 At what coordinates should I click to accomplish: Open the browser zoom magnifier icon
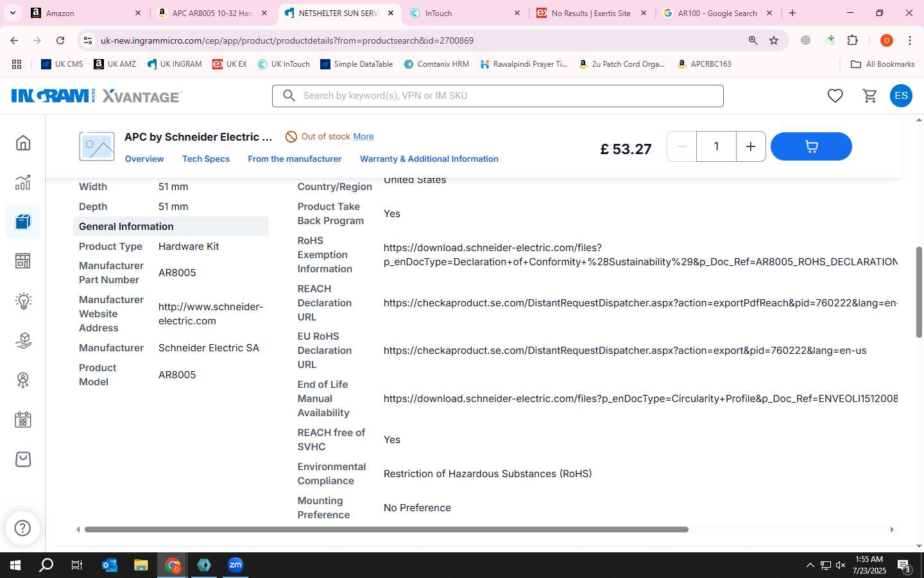(x=753, y=40)
